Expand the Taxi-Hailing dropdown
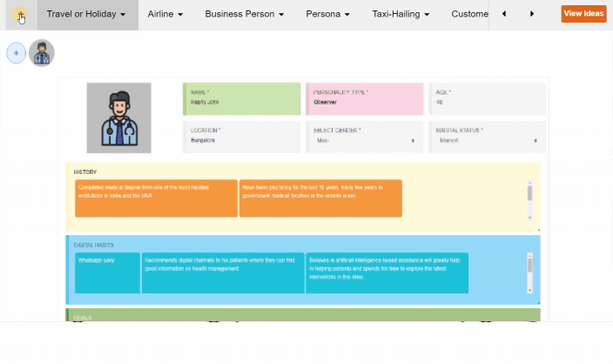613x364 pixels. [x=400, y=14]
